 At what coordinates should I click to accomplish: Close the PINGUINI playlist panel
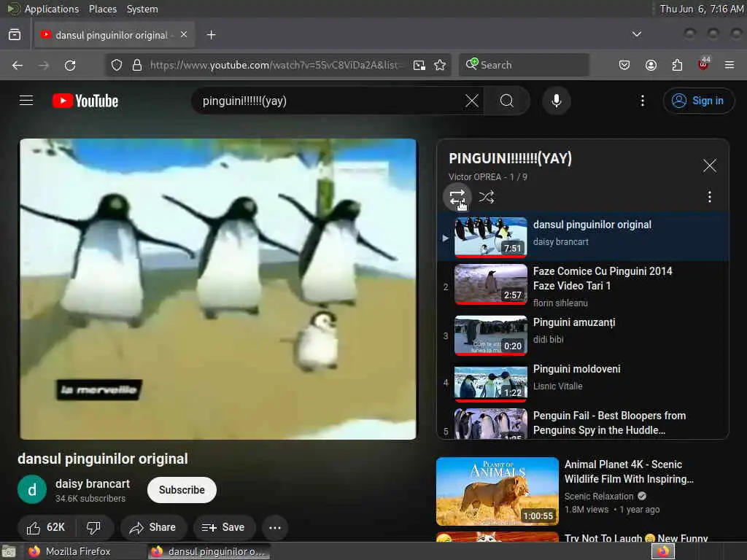tap(709, 166)
